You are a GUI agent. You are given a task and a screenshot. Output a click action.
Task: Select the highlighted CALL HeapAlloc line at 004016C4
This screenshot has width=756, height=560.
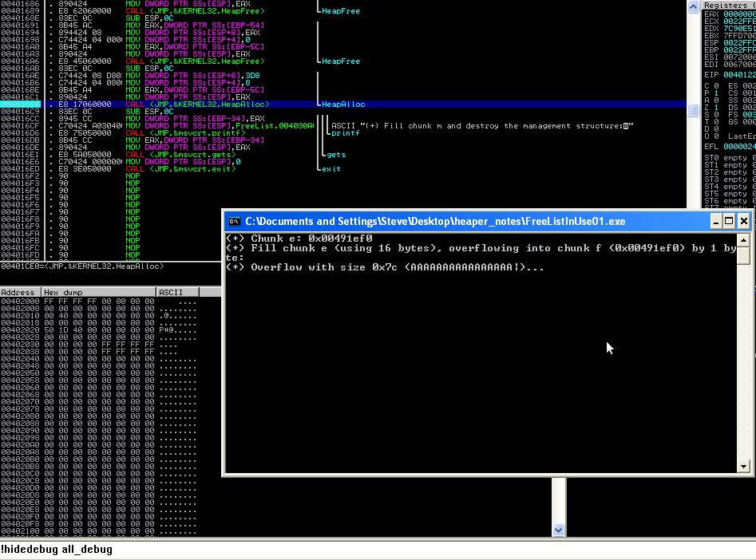pos(343,104)
